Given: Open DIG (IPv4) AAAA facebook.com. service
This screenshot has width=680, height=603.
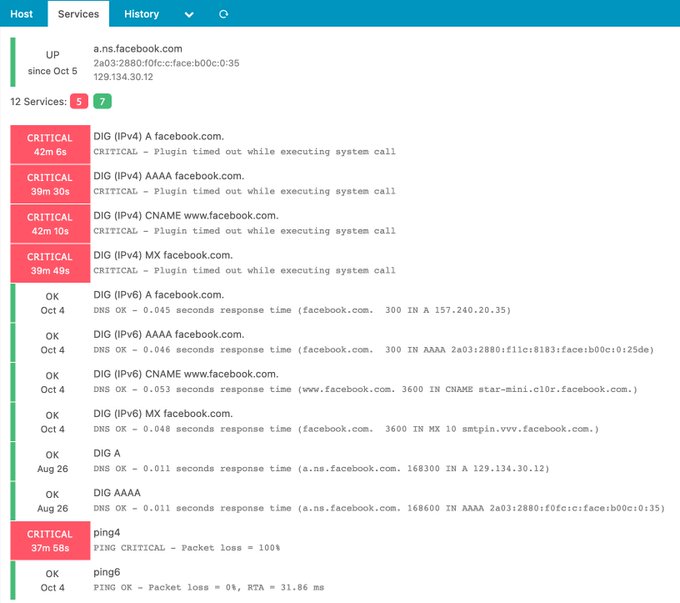Looking at the screenshot, I should point(169,176).
